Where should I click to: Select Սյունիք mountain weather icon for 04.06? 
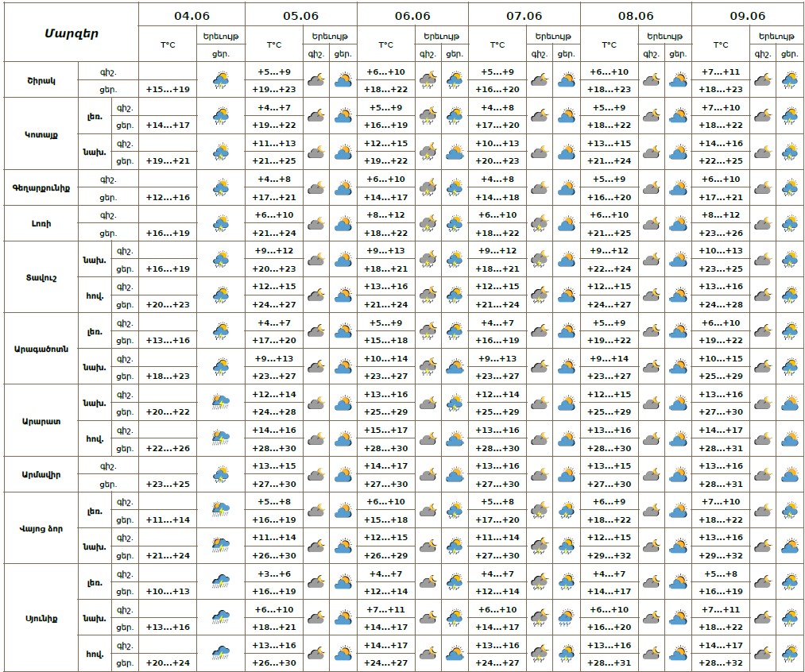(221, 581)
